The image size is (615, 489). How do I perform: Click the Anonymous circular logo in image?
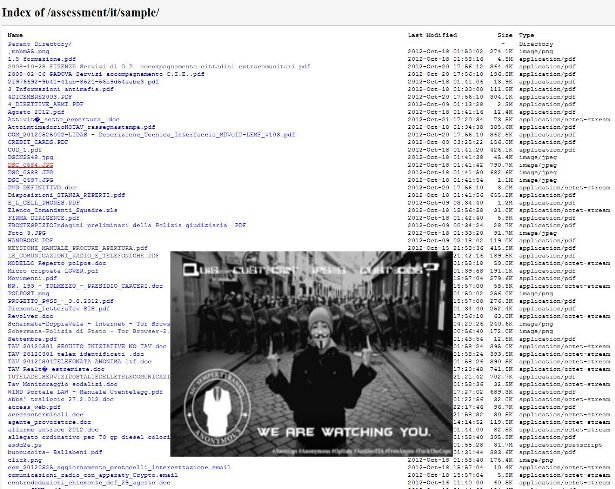point(218,407)
